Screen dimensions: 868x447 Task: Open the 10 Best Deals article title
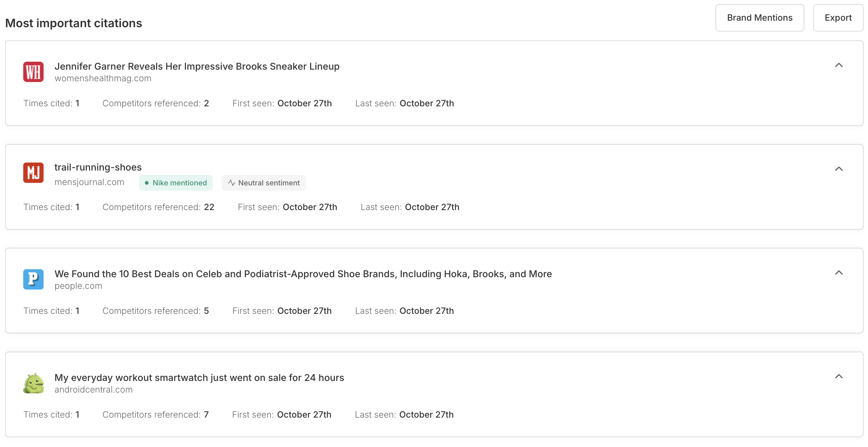click(x=303, y=274)
